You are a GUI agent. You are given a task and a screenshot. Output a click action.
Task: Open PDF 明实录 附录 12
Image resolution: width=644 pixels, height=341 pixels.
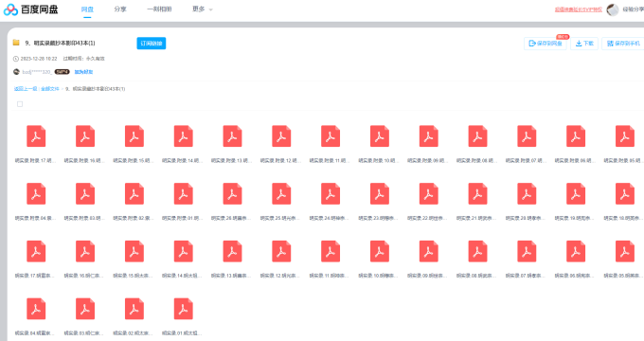[281, 136]
